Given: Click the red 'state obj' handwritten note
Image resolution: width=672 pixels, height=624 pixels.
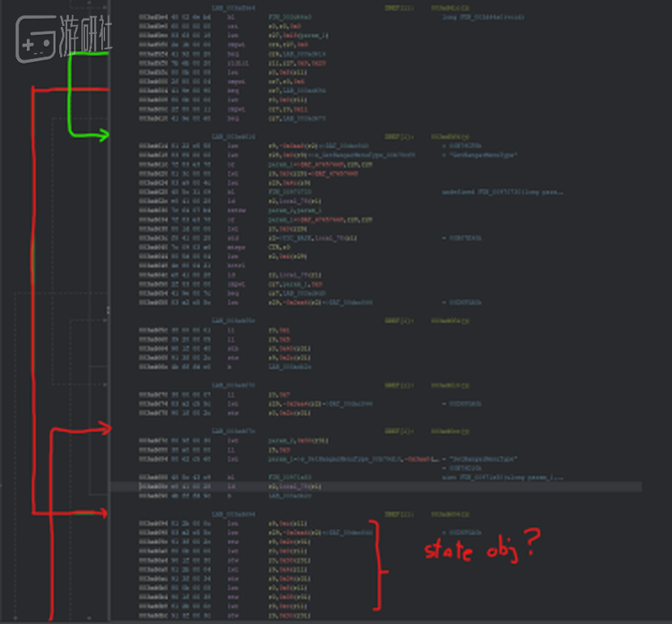Looking at the screenshot, I should pos(471,550).
